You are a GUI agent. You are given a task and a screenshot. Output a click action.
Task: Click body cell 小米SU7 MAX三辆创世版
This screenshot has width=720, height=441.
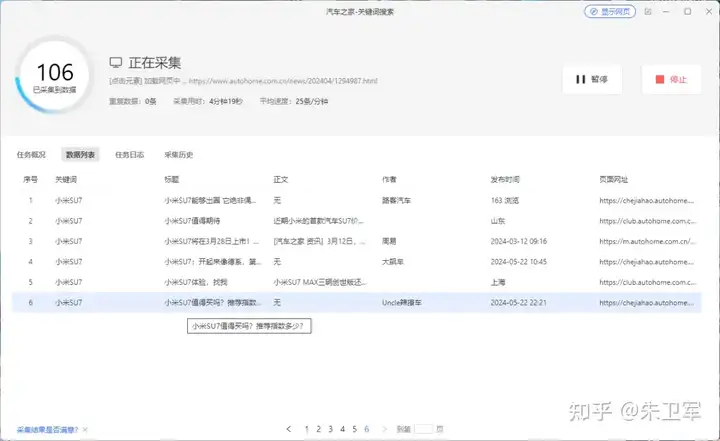(320, 282)
